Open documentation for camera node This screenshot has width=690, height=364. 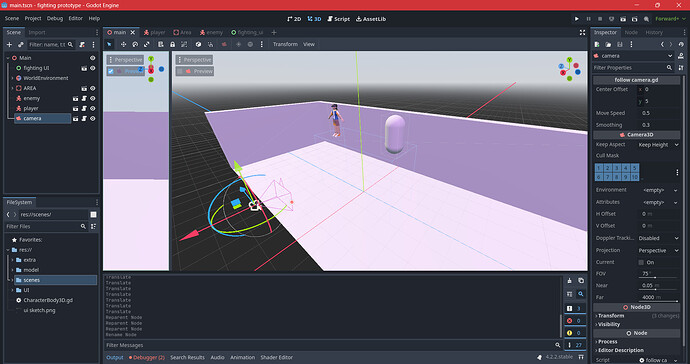click(681, 56)
